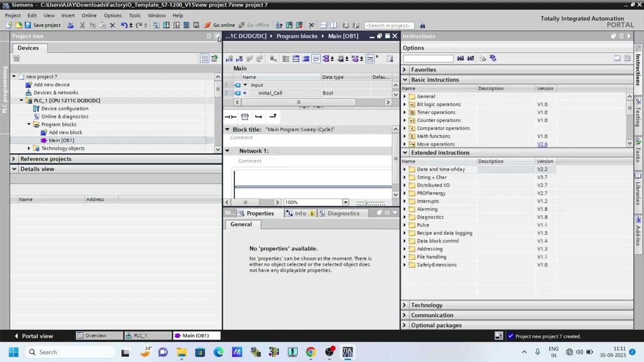Screen dimensions: 644x362
Task: Select the Devices tab
Action: click(28, 48)
